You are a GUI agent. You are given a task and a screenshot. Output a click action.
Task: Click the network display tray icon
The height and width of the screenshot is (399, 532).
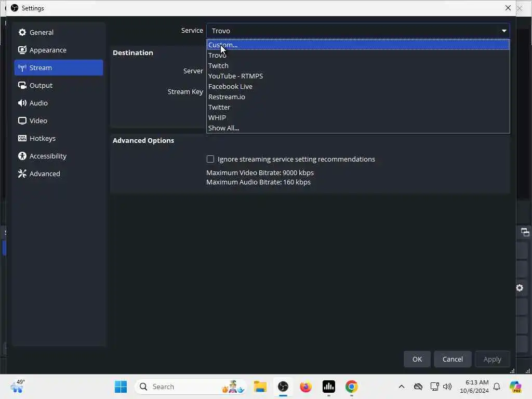click(x=435, y=387)
